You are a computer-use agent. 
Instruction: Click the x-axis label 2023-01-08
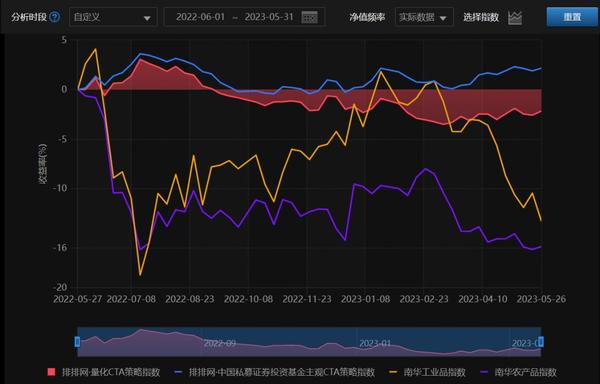pos(365,299)
